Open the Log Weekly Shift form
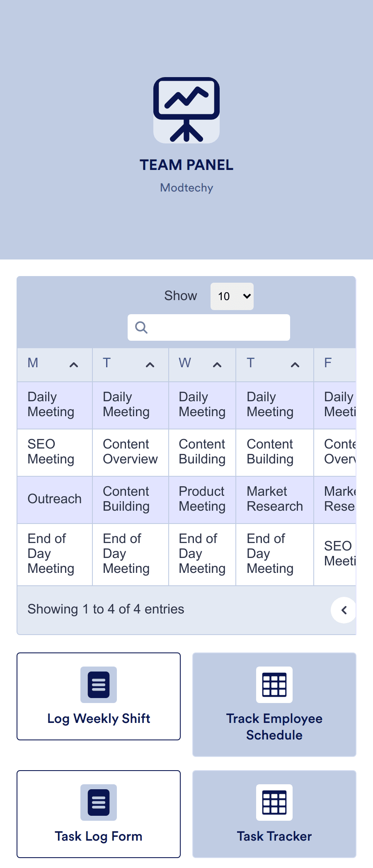Viewport: 373px width, 868px height. pyautogui.click(x=98, y=697)
